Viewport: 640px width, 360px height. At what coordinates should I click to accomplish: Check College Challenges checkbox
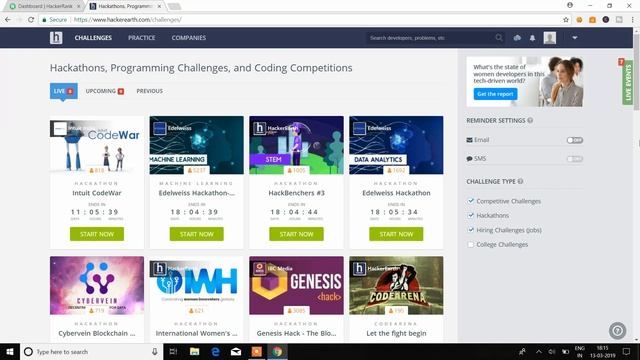tap(471, 244)
